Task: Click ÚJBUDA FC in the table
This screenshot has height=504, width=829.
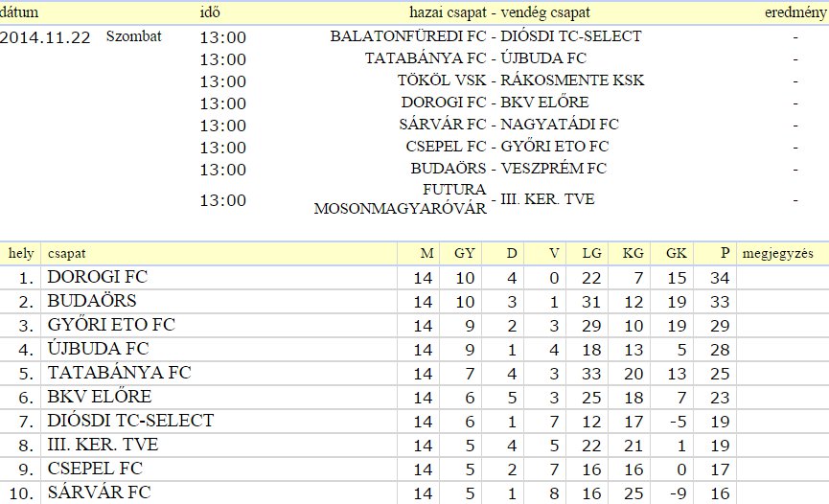Action: (99, 349)
